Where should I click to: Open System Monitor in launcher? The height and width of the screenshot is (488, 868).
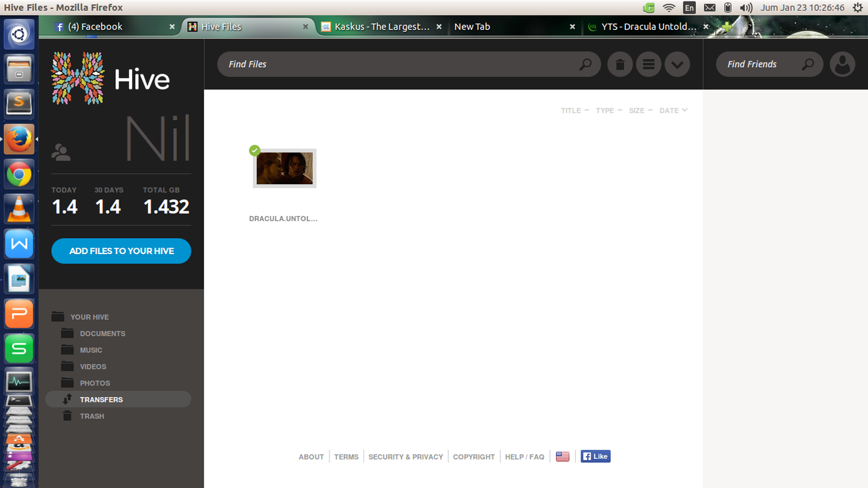(19, 382)
